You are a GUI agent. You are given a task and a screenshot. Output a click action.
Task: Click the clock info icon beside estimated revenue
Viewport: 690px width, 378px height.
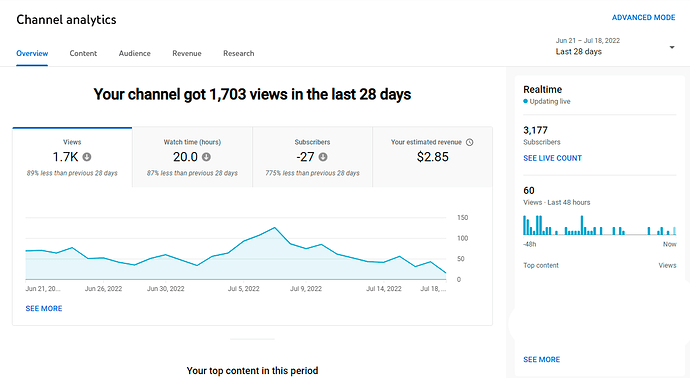470,142
